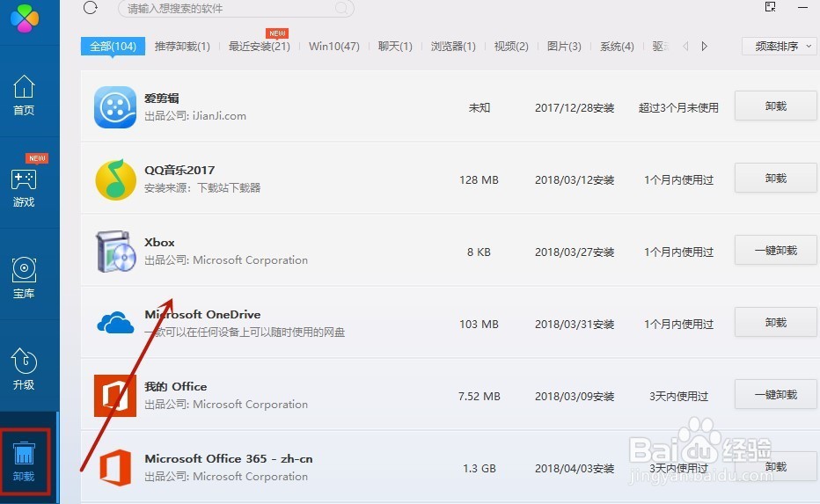The height and width of the screenshot is (504, 820).
Task: Focus the software search input field
Action: pos(237,9)
